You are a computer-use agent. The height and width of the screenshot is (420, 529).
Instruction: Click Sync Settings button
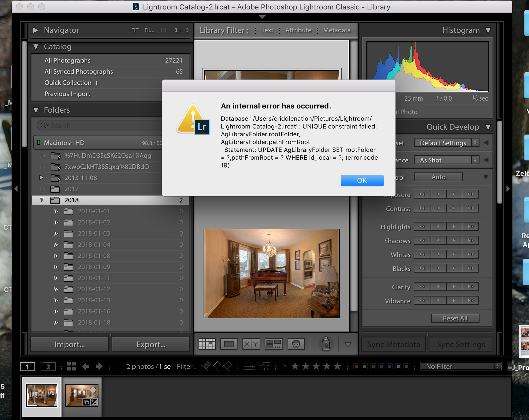(461, 344)
